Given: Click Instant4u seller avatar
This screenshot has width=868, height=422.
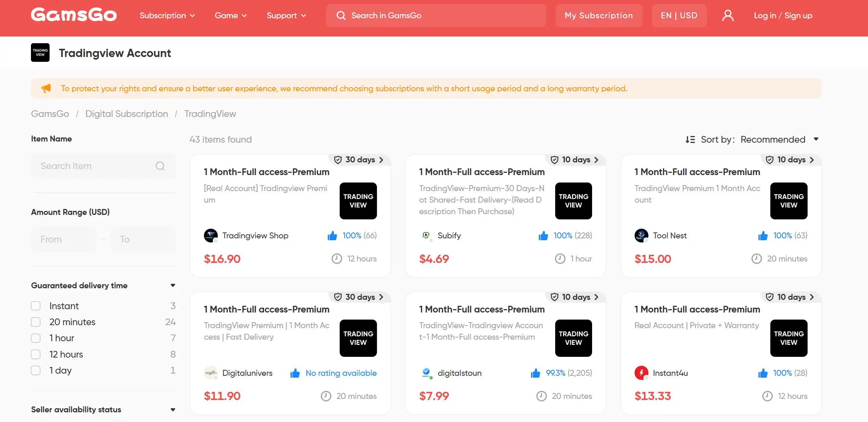Looking at the screenshot, I should click(x=641, y=373).
